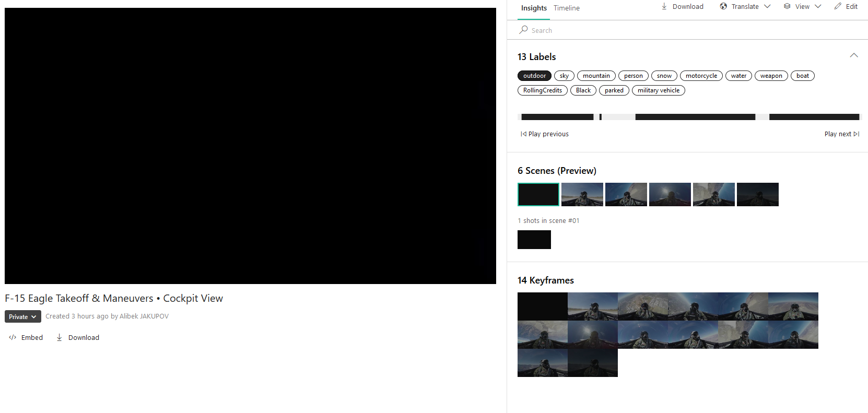Click the Embed code icon

pyautogui.click(x=13, y=337)
